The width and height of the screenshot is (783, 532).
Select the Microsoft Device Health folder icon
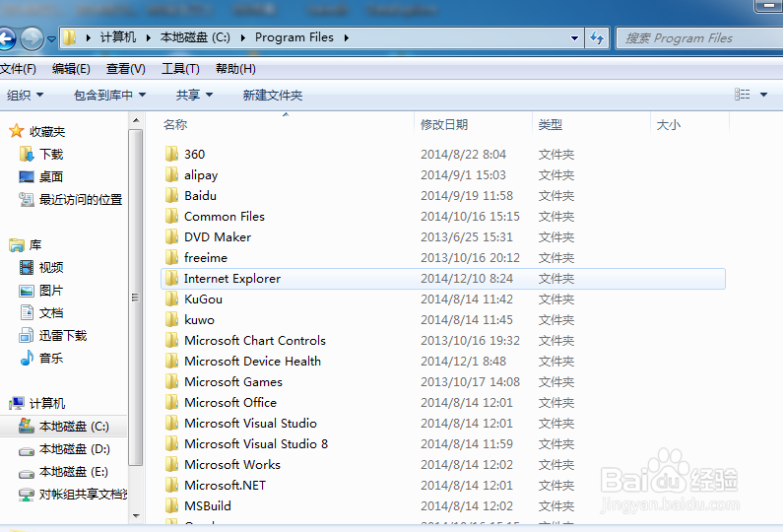tap(171, 361)
